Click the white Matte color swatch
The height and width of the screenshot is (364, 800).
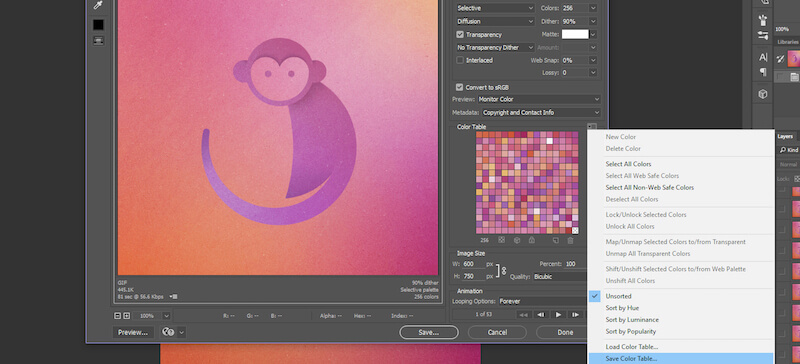click(575, 34)
